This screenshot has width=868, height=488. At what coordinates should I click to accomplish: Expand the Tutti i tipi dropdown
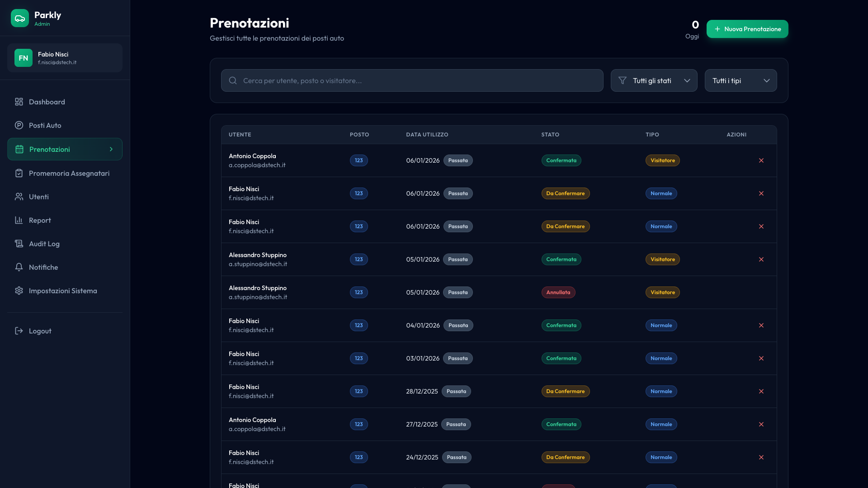coord(741,81)
